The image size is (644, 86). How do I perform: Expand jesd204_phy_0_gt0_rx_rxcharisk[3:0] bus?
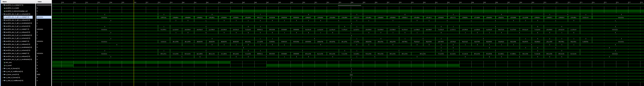pyautogui.click(x=3, y=14)
